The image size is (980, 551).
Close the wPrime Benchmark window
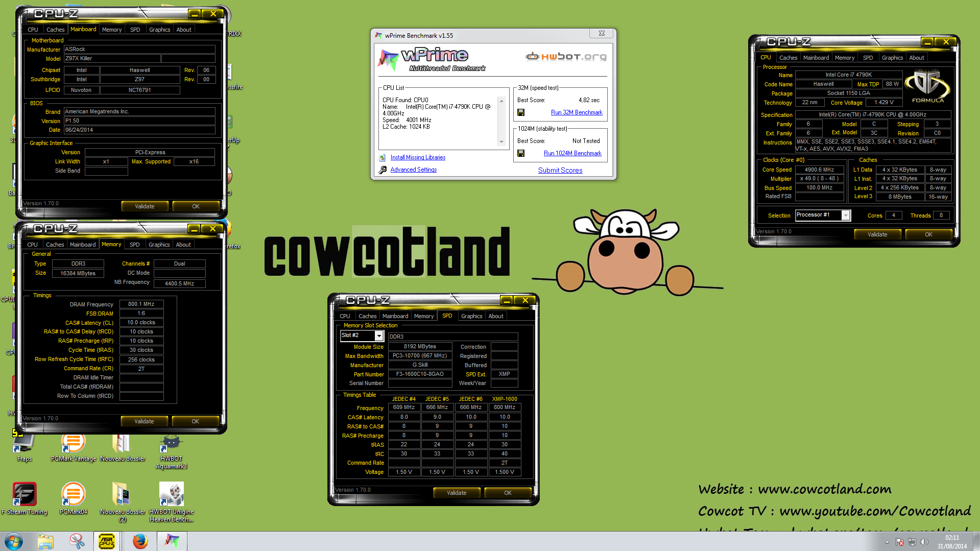602,33
